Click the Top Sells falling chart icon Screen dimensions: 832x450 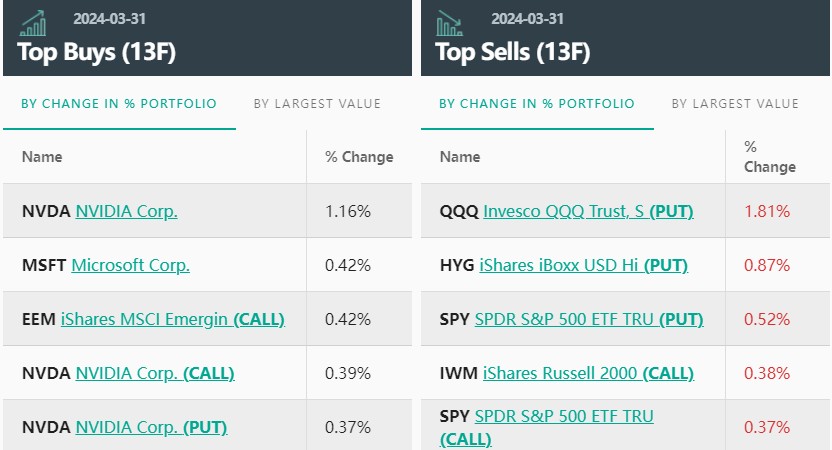coord(450,23)
